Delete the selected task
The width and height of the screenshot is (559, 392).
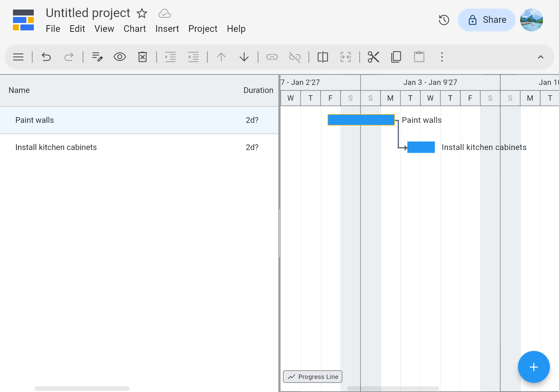click(x=142, y=57)
